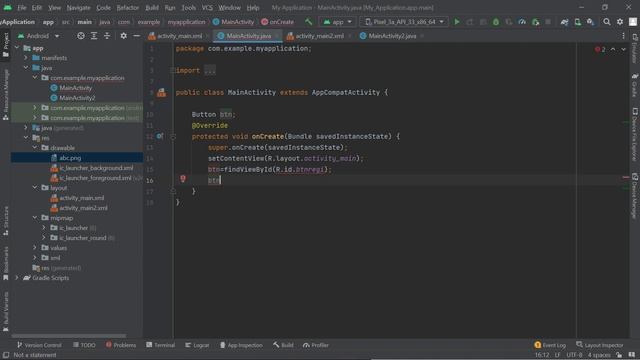Open the VCS menu
The height and width of the screenshot is (360, 640).
(x=207, y=8)
